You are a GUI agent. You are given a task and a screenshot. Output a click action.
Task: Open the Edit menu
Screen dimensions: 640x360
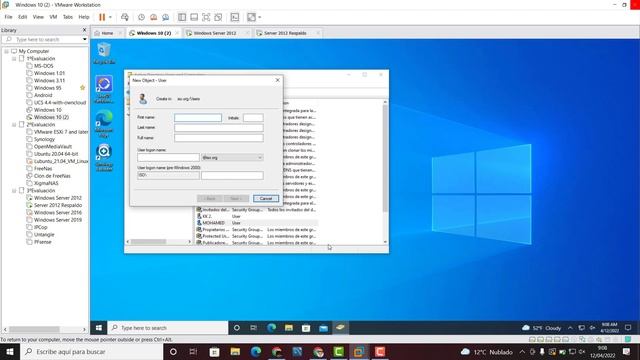pos(23,17)
